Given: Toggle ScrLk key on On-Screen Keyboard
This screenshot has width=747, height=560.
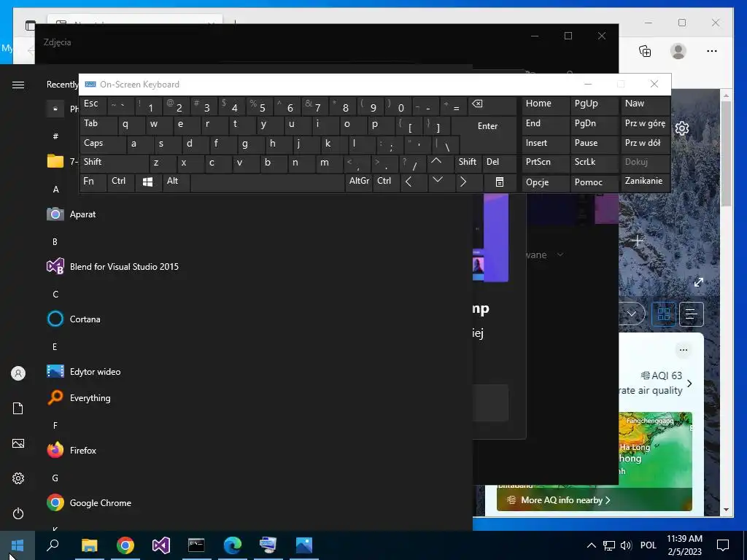Looking at the screenshot, I should (594, 163).
